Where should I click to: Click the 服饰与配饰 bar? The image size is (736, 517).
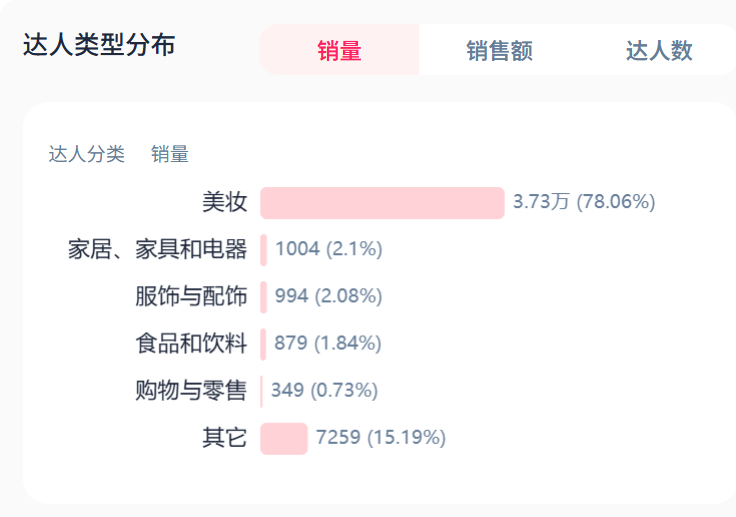(264, 296)
